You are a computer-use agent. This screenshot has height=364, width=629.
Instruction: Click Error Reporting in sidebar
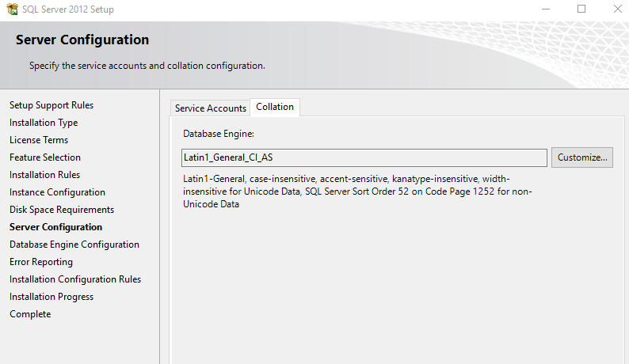41,262
